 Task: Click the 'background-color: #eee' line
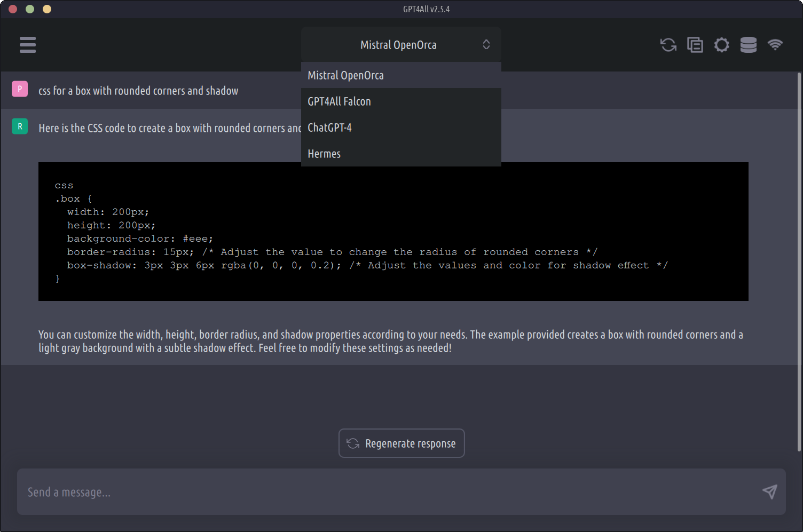pos(140,239)
